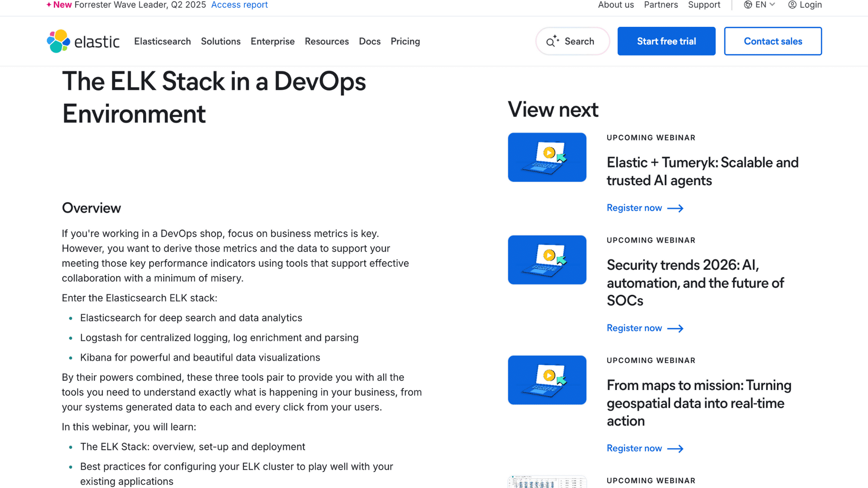
Task: Click the Start free trial button
Action: click(x=666, y=41)
